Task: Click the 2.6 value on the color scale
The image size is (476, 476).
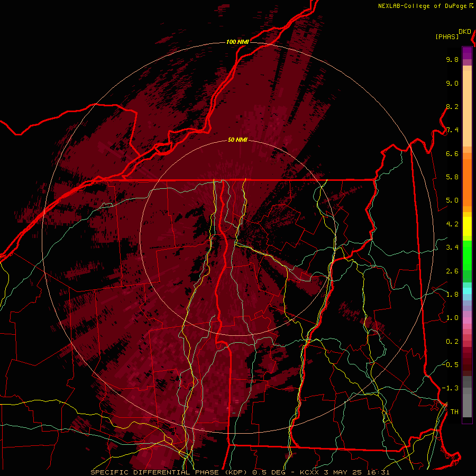Action: coord(452,271)
